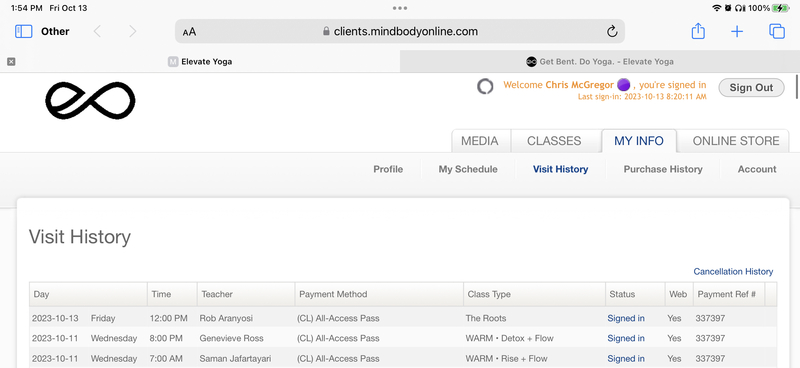Close the Elevate Yoga tab with X

pyautogui.click(x=11, y=62)
